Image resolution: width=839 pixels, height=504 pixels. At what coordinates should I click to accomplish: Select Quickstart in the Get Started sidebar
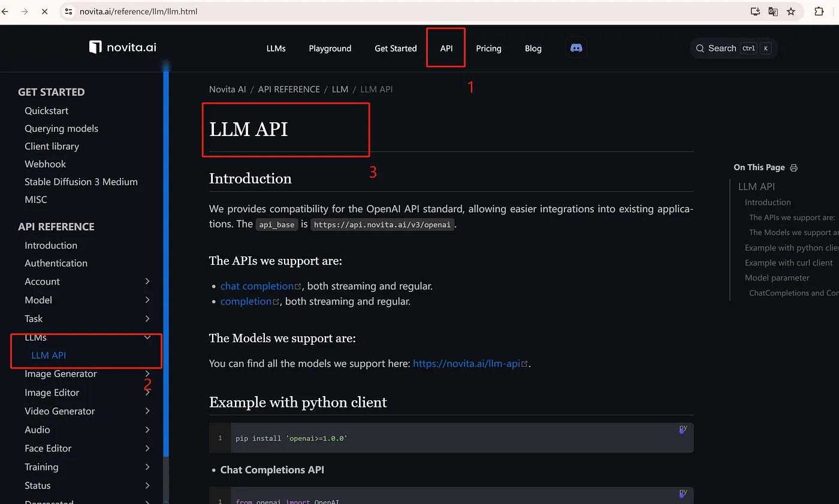tap(46, 111)
